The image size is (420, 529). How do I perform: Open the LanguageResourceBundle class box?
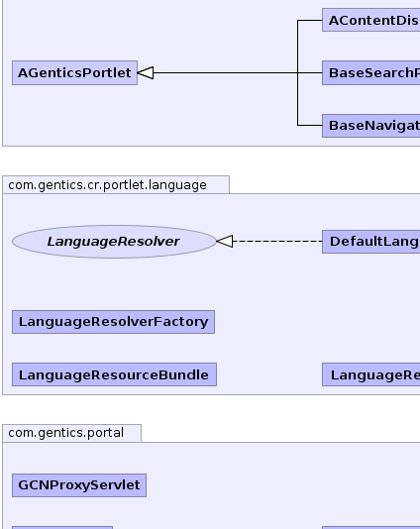(114, 374)
